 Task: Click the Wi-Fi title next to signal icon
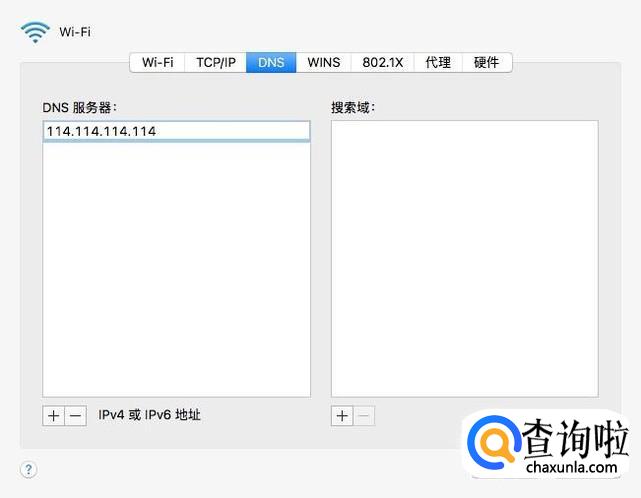pyautogui.click(x=75, y=32)
